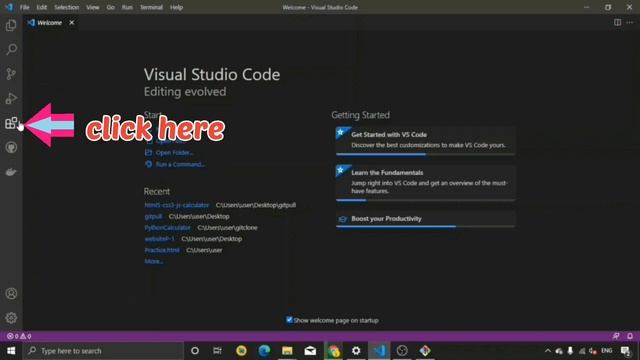Image resolution: width=640 pixels, height=360 pixels.
Task: Show hidden system tray icons
Action: (548, 351)
